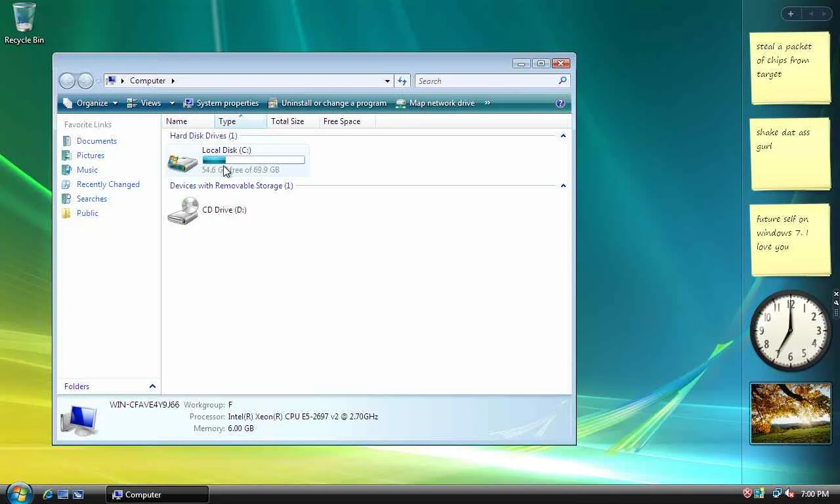
Task: Open the Recycle Bin desktop icon
Action: point(24,24)
